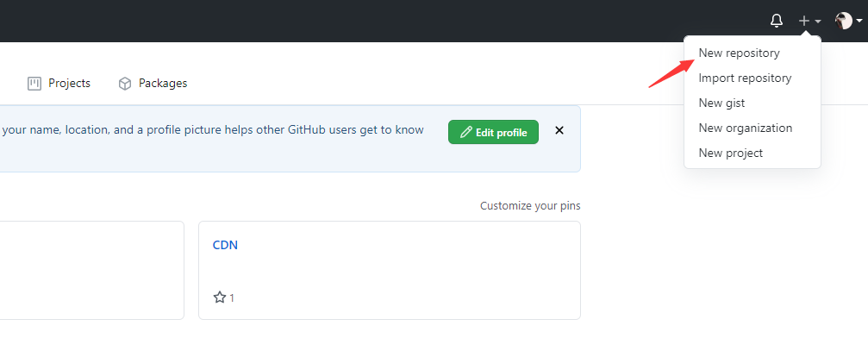Click the pencil icon on Edit profile
The width and height of the screenshot is (868, 357).
pyautogui.click(x=466, y=132)
